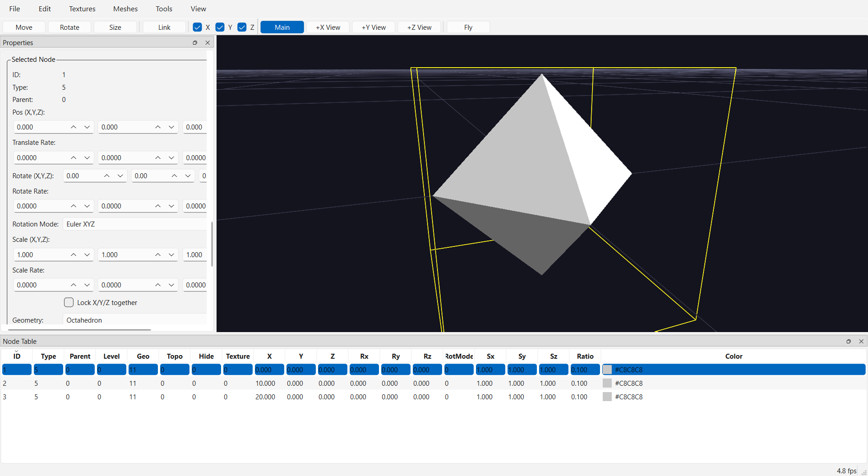Open the Rotation Mode dropdown
Screen dimensions: 868x476
[x=134, y=224]
